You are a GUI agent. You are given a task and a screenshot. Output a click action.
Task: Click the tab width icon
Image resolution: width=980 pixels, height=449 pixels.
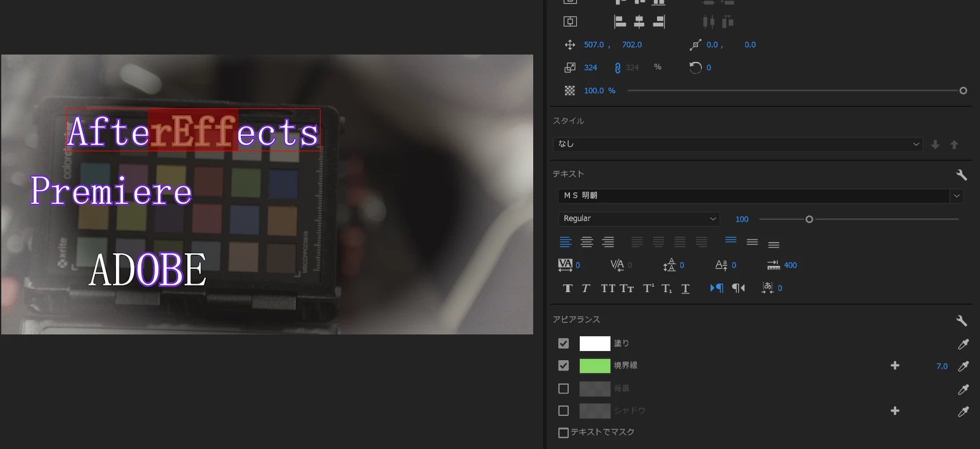[773, 265]
